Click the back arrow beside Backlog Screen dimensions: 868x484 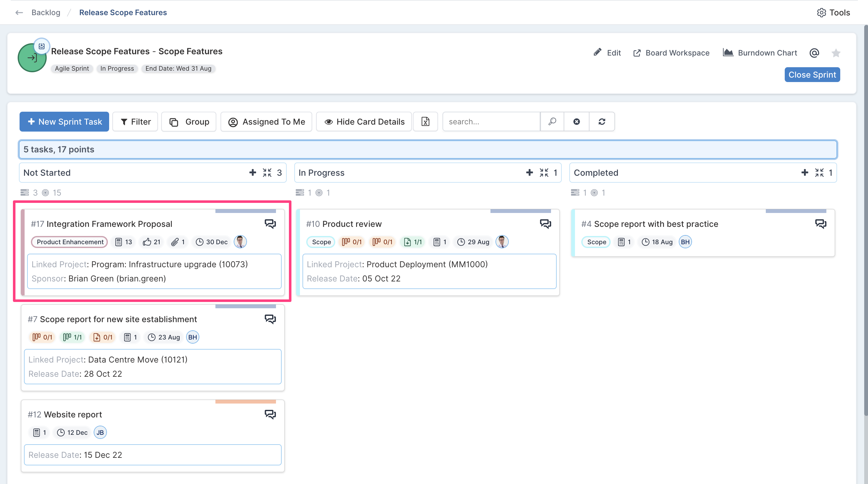(x=19, y=13)
